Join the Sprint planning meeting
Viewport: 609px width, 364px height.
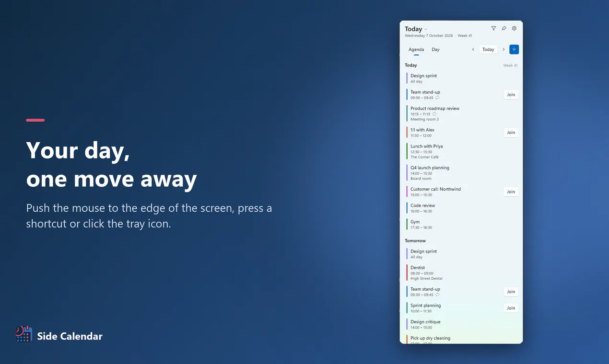tap(511, 308)
